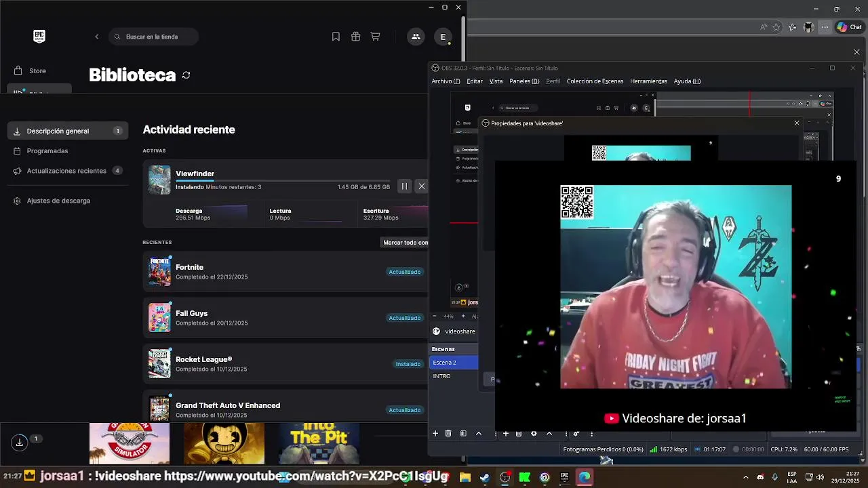Open the wishlist bookmark icon in Epic launcher
Image resolution: width=868 pixels, height=488 pixels.
(336, 37)
